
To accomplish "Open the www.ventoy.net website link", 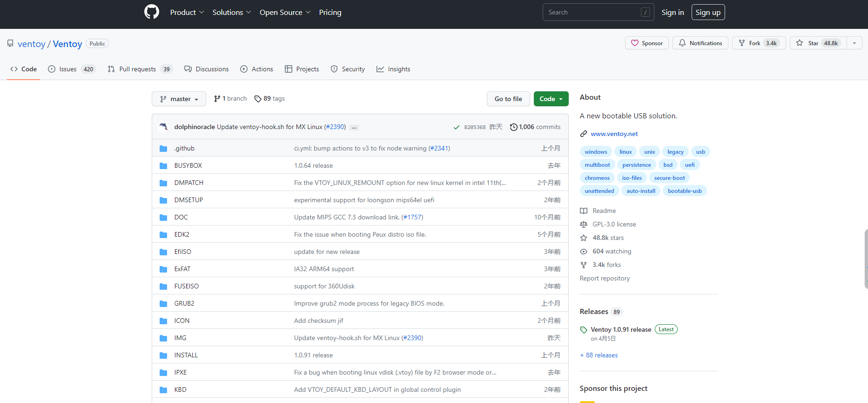I will pos(614,134).
